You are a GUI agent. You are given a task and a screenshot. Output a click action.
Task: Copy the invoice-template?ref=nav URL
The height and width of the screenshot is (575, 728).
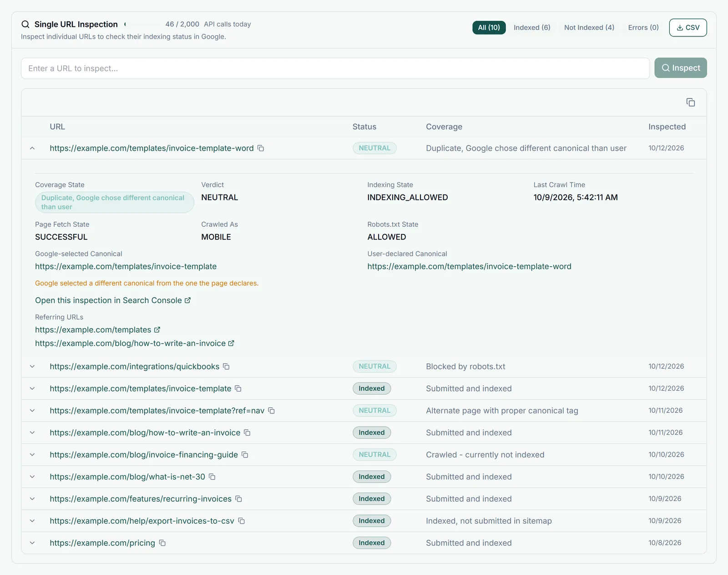[x=271, y=411]
